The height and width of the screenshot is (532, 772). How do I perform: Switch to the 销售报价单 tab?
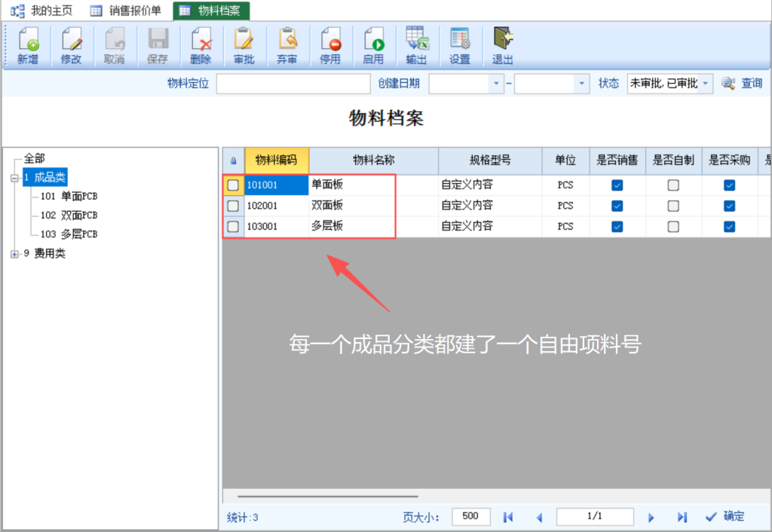click(127, 11)
